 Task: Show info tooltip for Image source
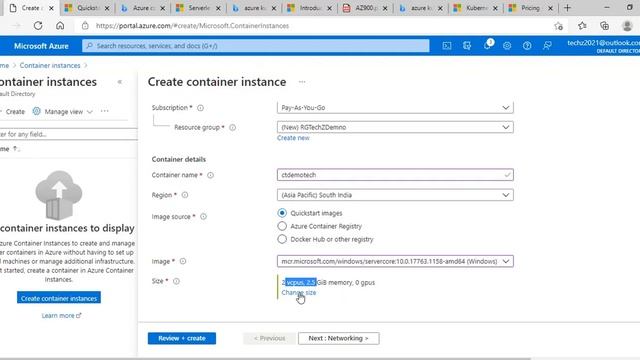coord(203,217)
